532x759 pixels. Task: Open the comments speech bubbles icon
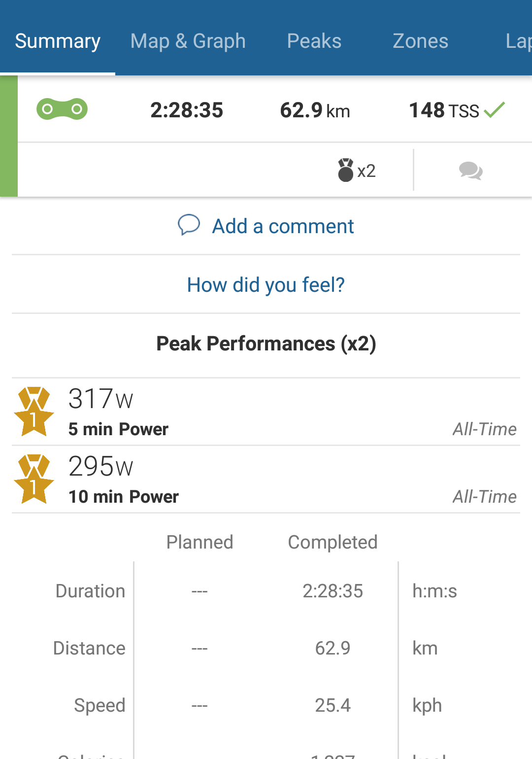tap(471, 171)
